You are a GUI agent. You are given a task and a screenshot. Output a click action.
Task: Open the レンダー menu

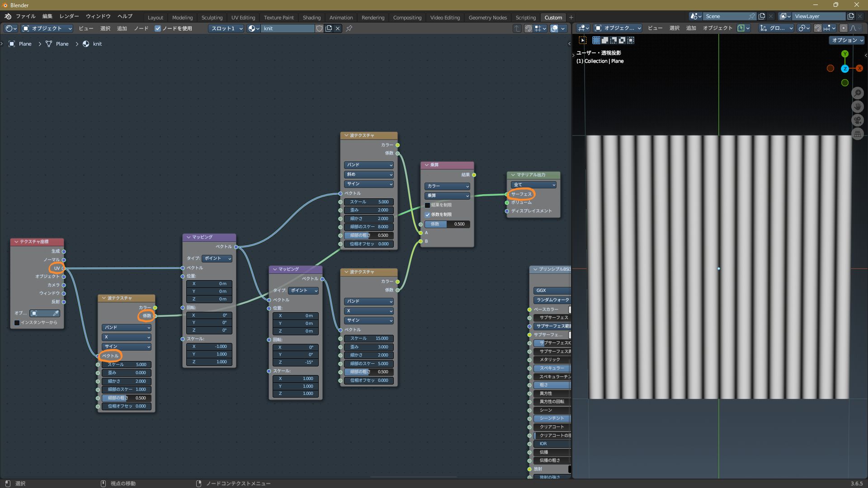pyautogui.click(x=69, y=16)
